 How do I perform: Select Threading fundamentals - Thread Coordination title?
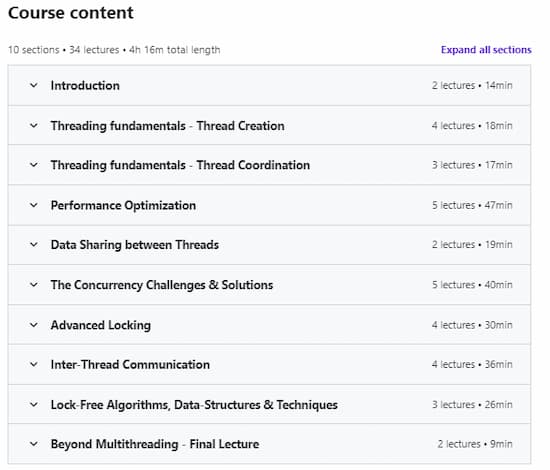[180, 165]
